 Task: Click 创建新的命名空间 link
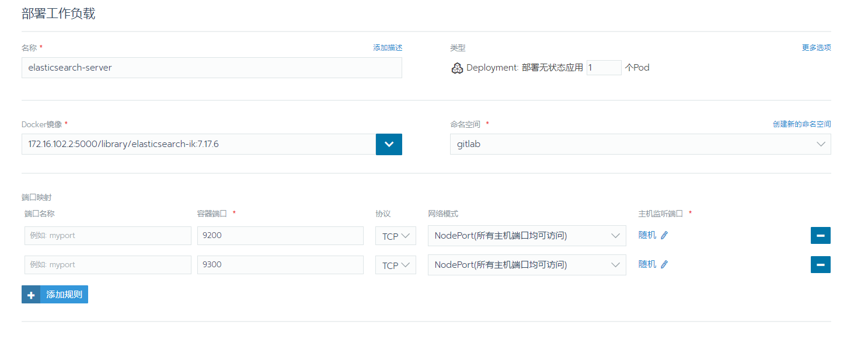click(801, 124)
